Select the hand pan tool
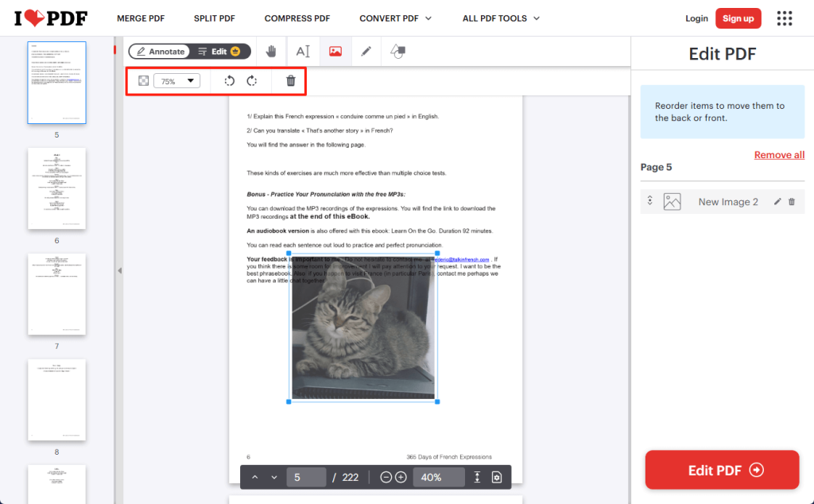 [x=271, y=51]
